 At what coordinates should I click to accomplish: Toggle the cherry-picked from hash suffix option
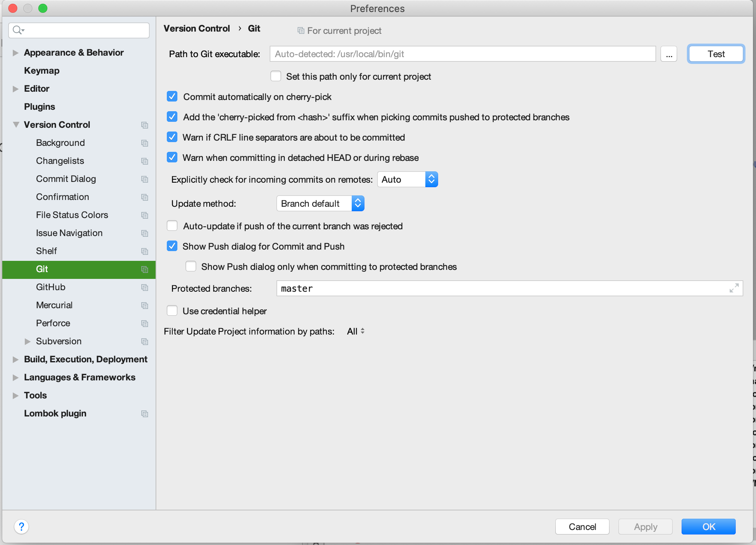172,117
